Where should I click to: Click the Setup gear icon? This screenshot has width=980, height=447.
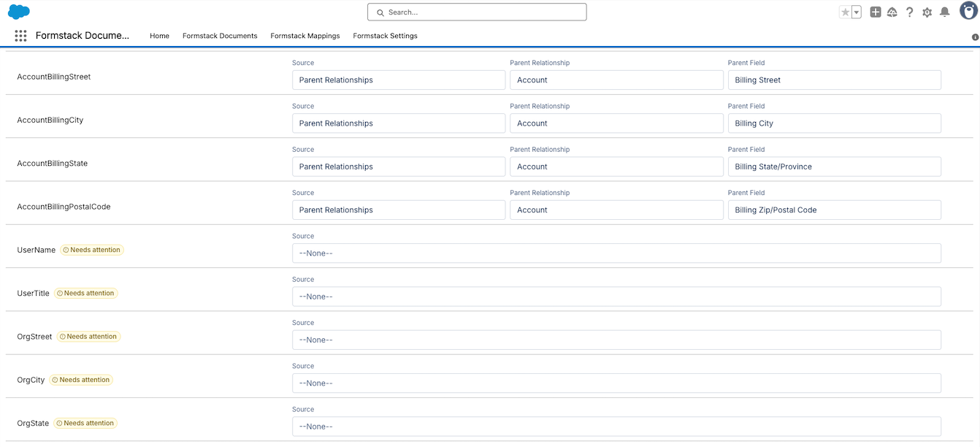(926, 12)
